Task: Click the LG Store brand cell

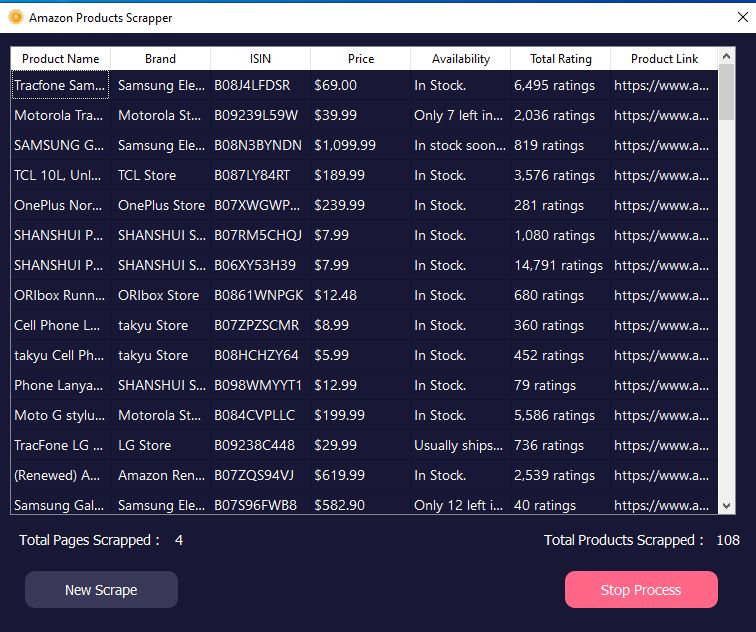Action: pos(161,445)
